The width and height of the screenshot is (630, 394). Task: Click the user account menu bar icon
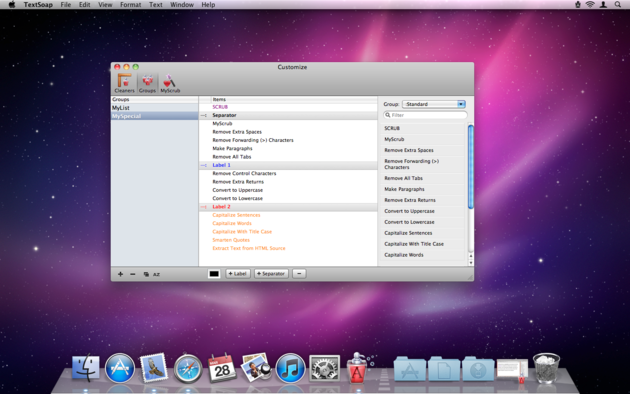(x=603, y=4)
